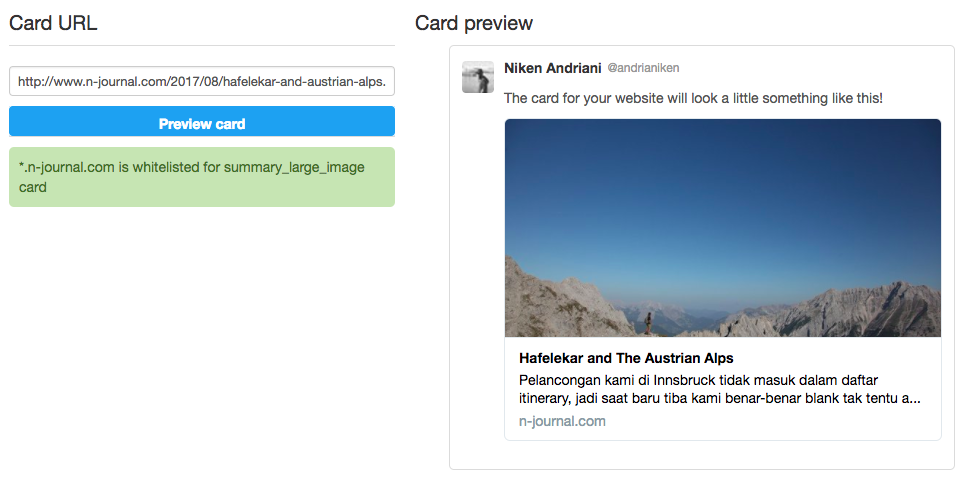The height and width of the screenshot is (481, 964).
Task: Click the Card URL heading
Action: point(53,23)
